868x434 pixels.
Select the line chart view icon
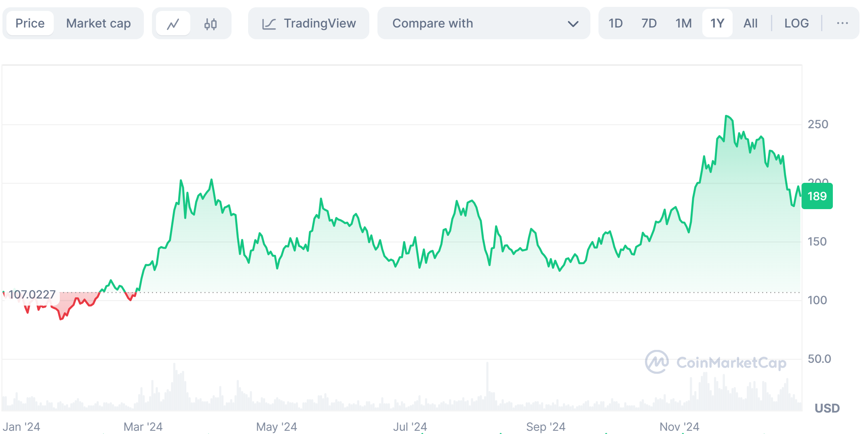pos(173,24)
